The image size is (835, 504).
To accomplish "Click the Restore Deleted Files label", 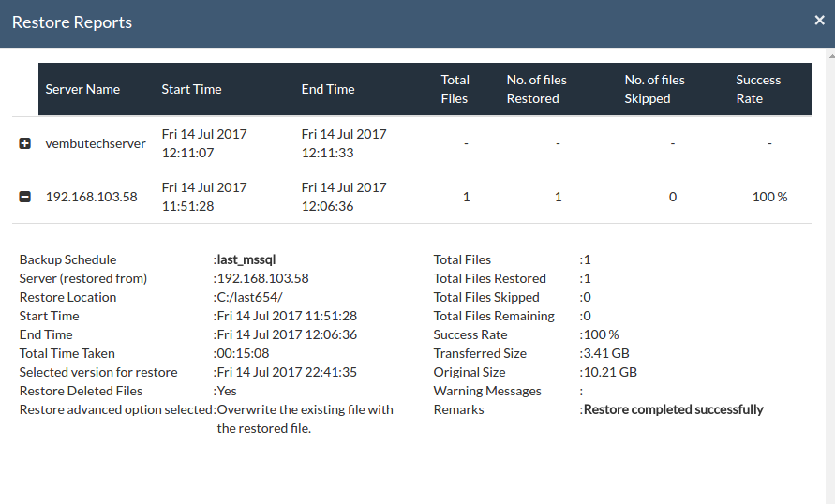I will point(81,391).
